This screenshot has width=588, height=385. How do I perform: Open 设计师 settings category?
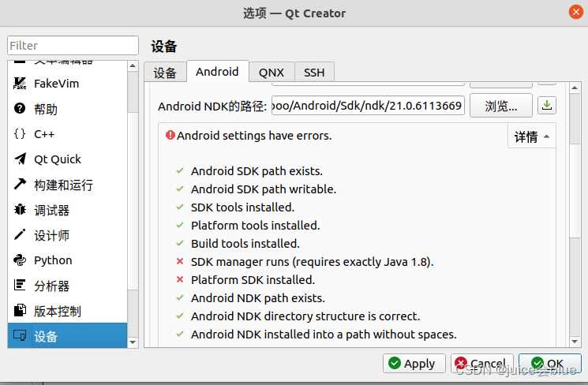[68, 235]
